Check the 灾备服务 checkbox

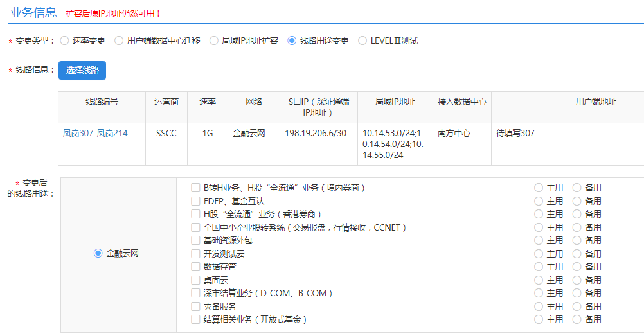(x=195, y=306)
